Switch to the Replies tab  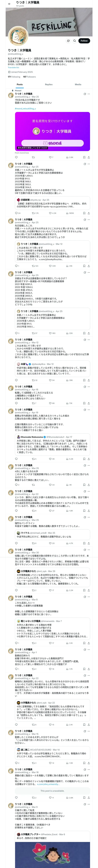(49, 85)
